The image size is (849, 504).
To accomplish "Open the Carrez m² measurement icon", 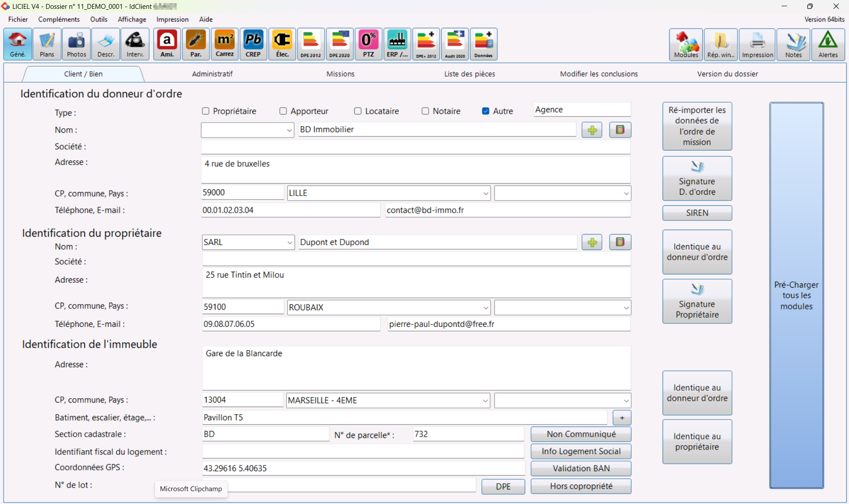I will [x=225, y=44].
